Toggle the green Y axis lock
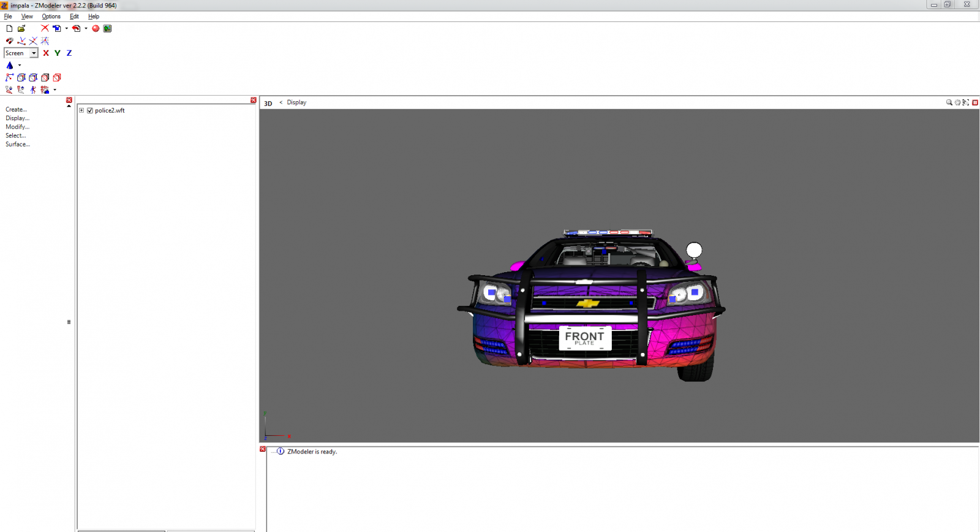This screenshot has width=980, height=532. coord(58,53)
